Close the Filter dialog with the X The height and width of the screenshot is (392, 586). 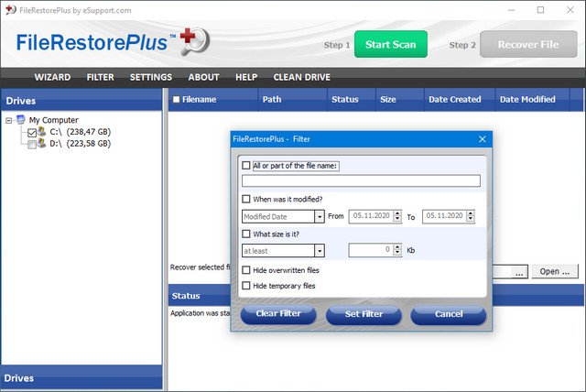483,139
